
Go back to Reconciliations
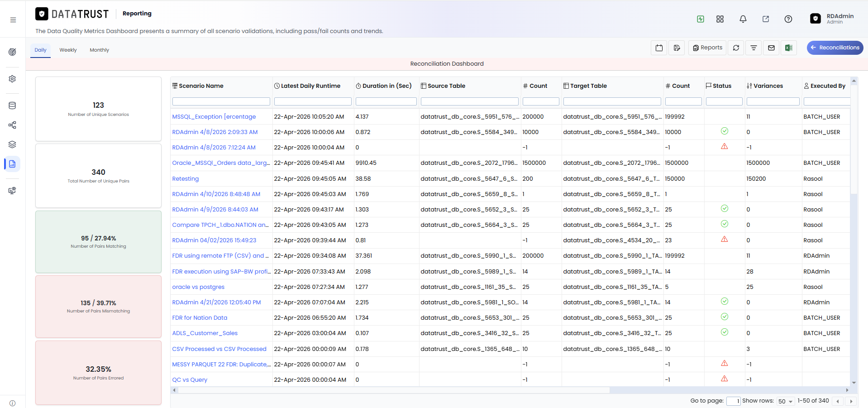coord(835,48)
